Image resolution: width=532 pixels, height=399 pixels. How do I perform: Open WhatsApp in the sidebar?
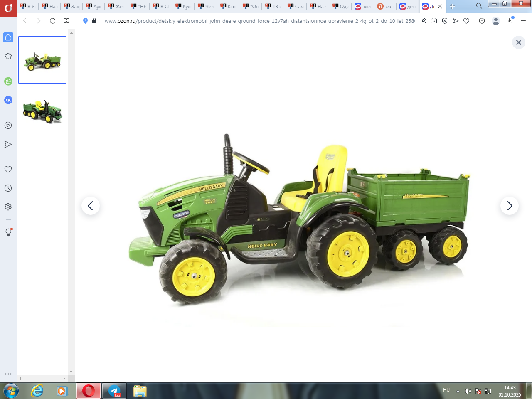tap(8, 81)
